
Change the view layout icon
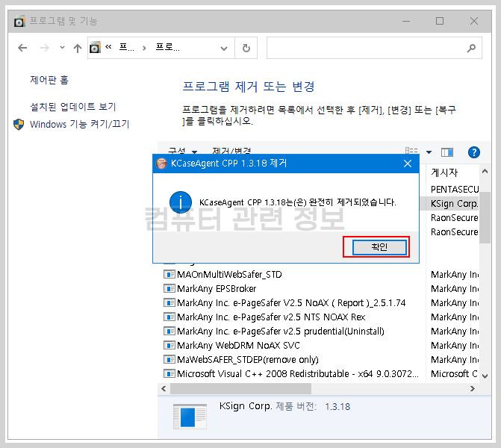[x=411, y=152]
